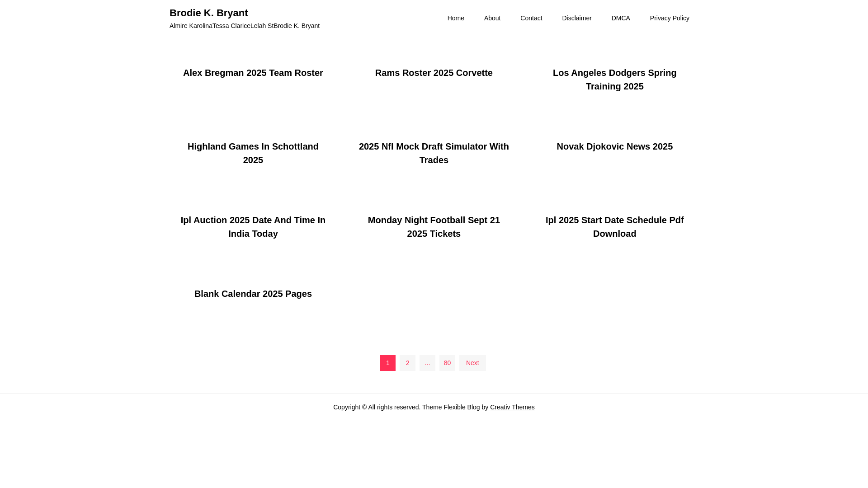
Task: Open Blank Calendar 2025 Pages post
Action: (x=253, y=294)
